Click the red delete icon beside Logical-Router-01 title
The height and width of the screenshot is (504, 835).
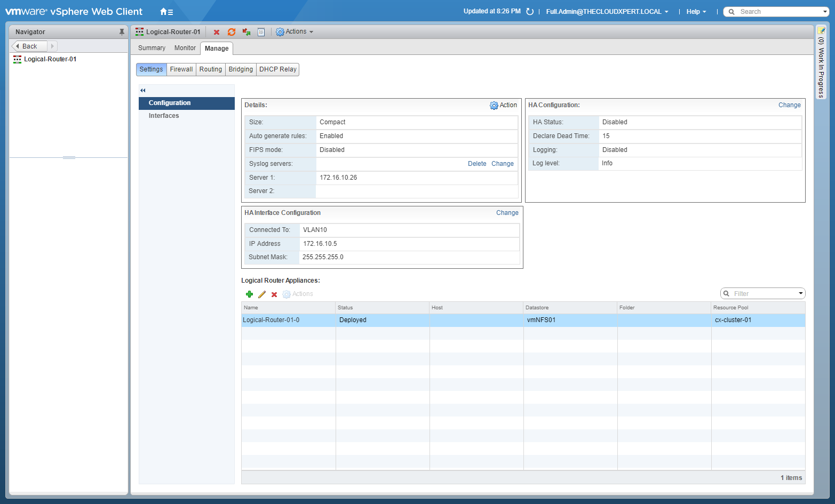(x=217, y=32)
